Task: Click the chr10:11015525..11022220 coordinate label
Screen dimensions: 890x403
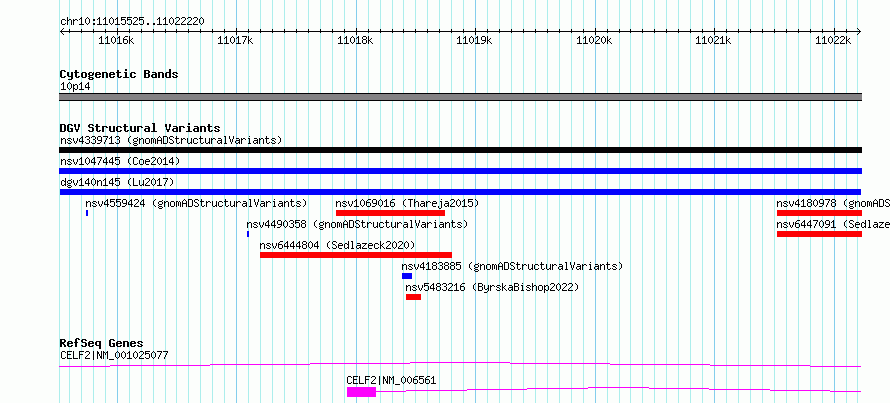Action: (132, 22)
